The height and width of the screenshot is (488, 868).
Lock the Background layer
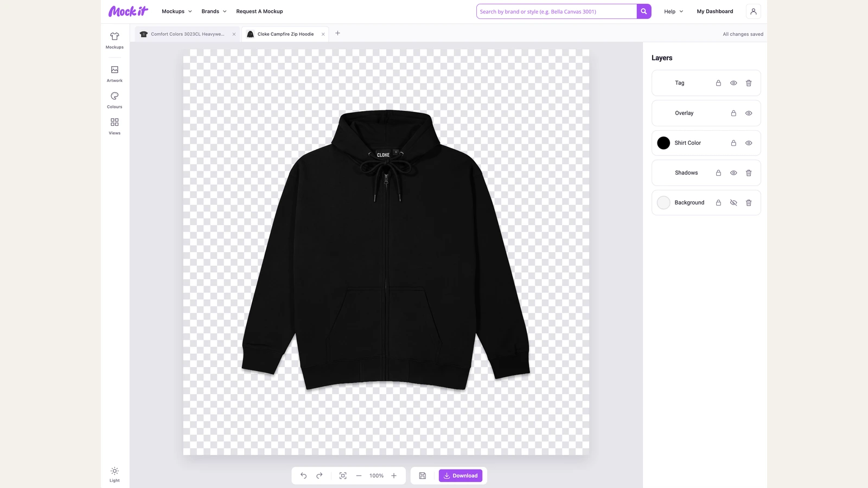pyautogui.click(x=718, y=203)
